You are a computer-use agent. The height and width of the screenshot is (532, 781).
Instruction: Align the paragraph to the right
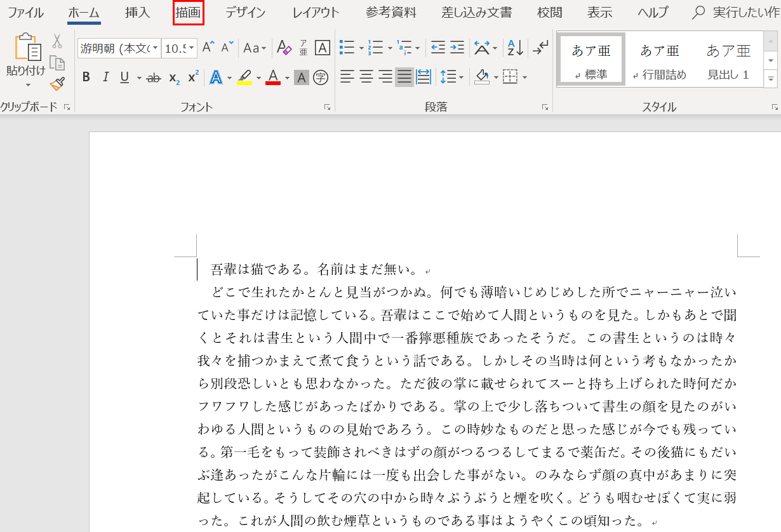385,77
